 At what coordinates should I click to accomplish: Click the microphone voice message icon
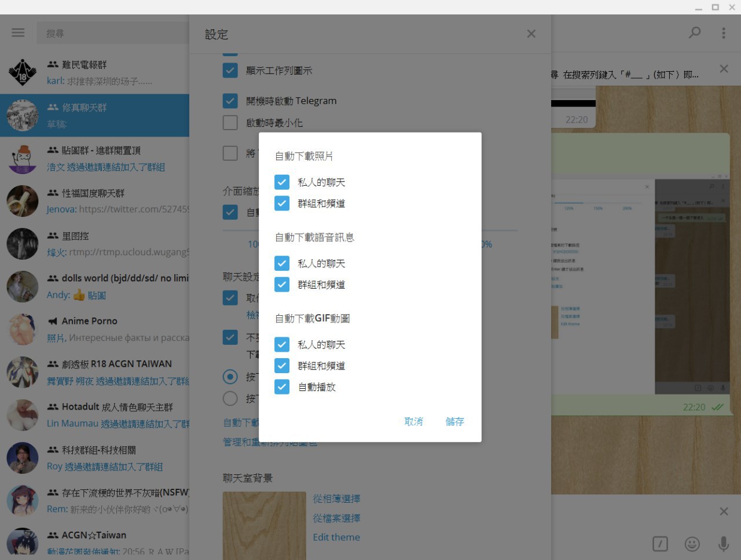pos(723,544)
